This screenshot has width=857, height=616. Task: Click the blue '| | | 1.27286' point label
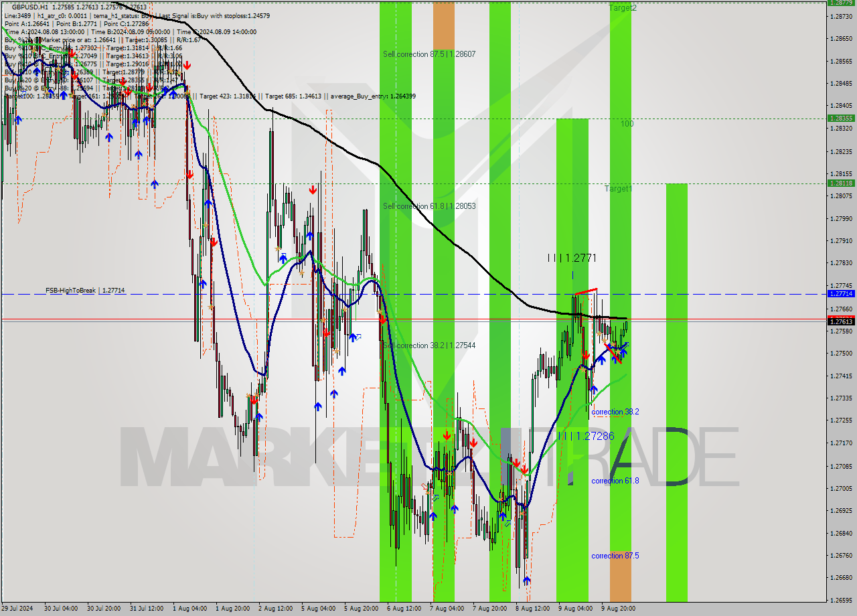[x=587, y=436]
